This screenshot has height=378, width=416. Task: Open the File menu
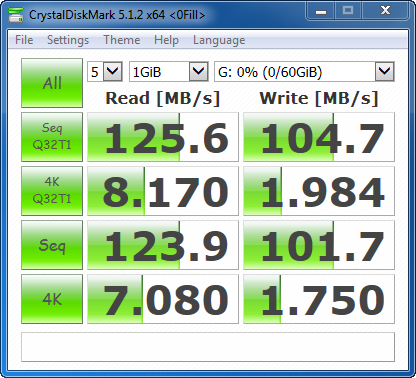[x=24, y=40]
